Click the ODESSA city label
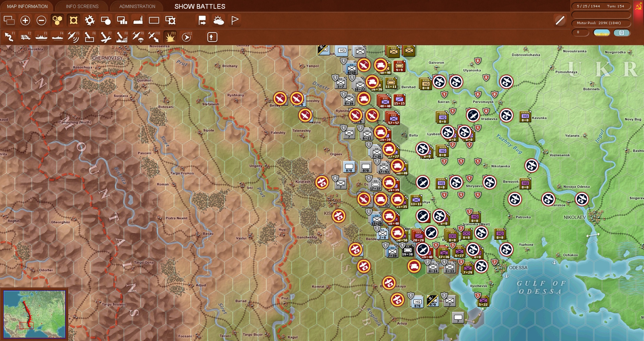 518,268
